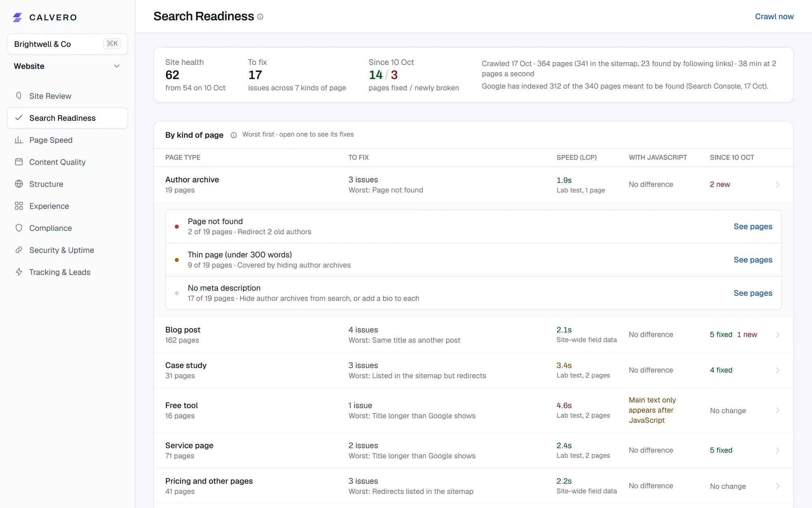
Task: Open the Site Review menu item
Action: click(67, 96)
